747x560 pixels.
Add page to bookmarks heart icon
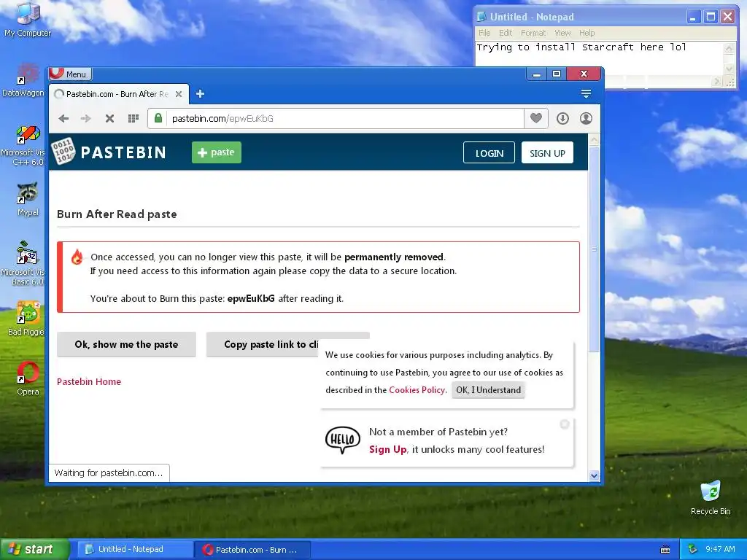click(536, 118)
